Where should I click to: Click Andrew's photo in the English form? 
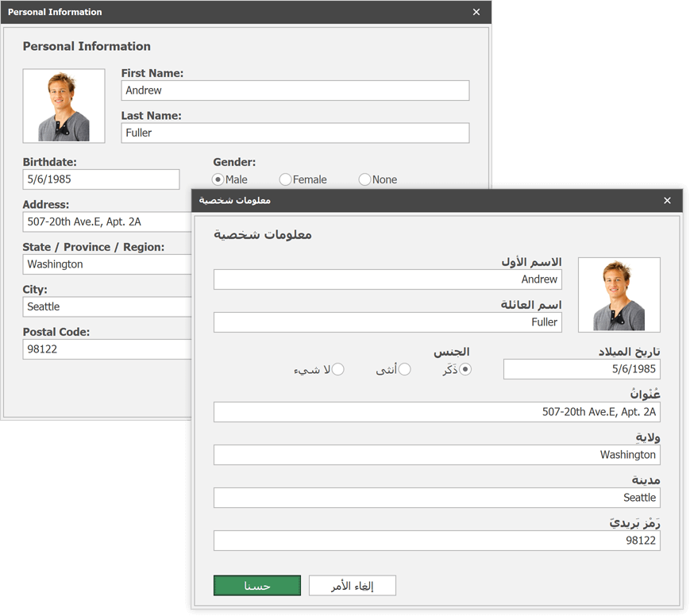(64, 105)
